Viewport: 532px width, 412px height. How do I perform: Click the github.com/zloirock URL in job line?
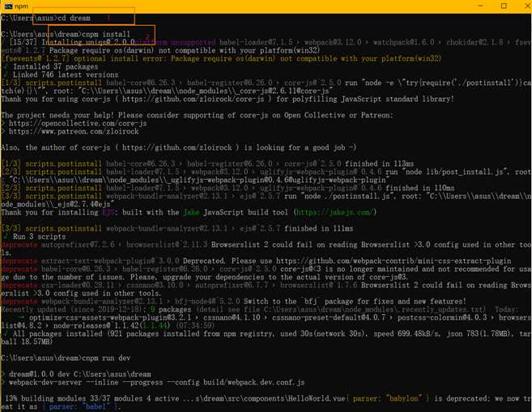click(x=177, y=147)
